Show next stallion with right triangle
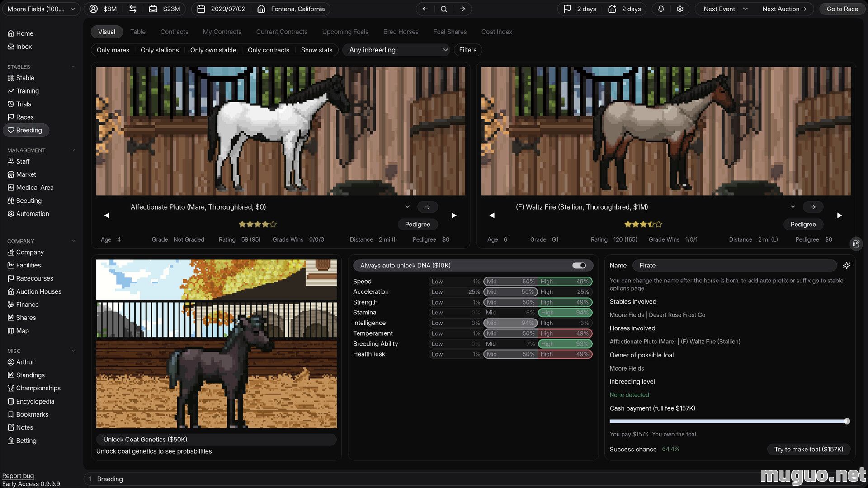The height and width of the screenshot is (488, 868). pyautogui.click(x=840, y=216)
